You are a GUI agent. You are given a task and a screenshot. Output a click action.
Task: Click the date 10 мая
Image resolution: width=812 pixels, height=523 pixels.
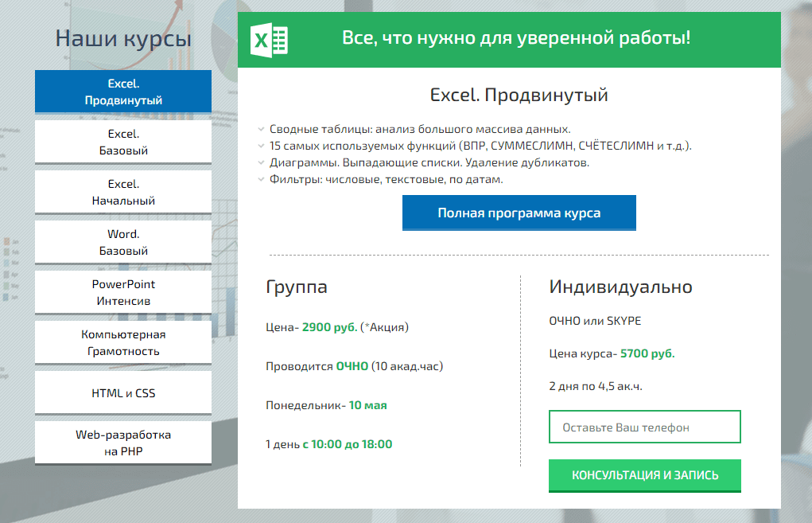[x=367, y=405]
